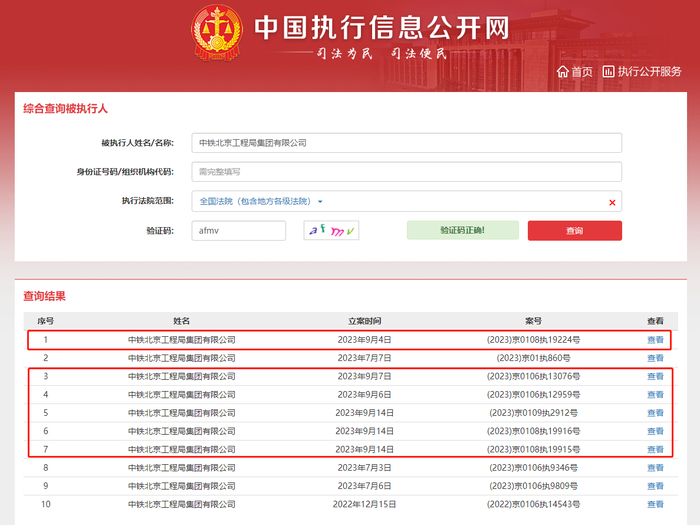Select case number (2023)京0108执19916号
700x525 pixels.
533,431
